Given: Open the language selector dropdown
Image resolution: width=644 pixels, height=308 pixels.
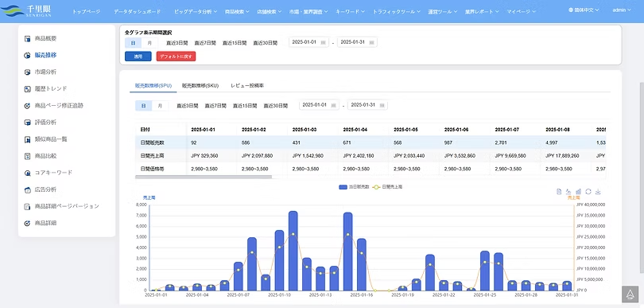Looking at the screenshot, I should coord(584,10).
